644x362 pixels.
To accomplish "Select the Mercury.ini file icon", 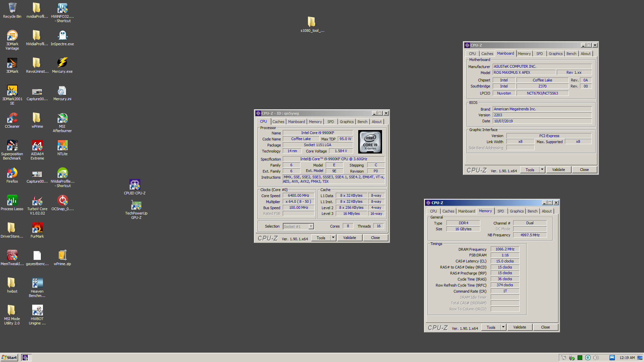I will (x=62, y=90).
